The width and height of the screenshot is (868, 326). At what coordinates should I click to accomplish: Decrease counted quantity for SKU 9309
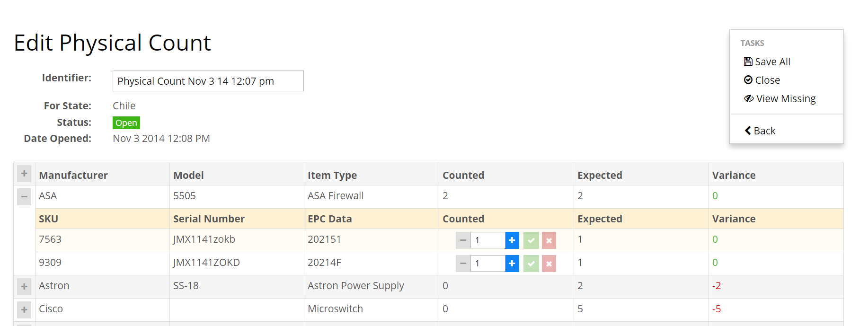(x=463, y=264)
